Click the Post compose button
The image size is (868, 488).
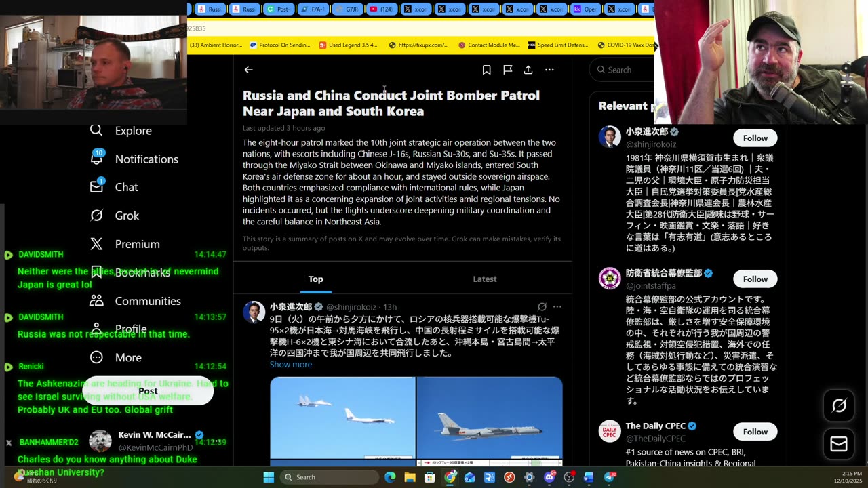coord(148,391)
